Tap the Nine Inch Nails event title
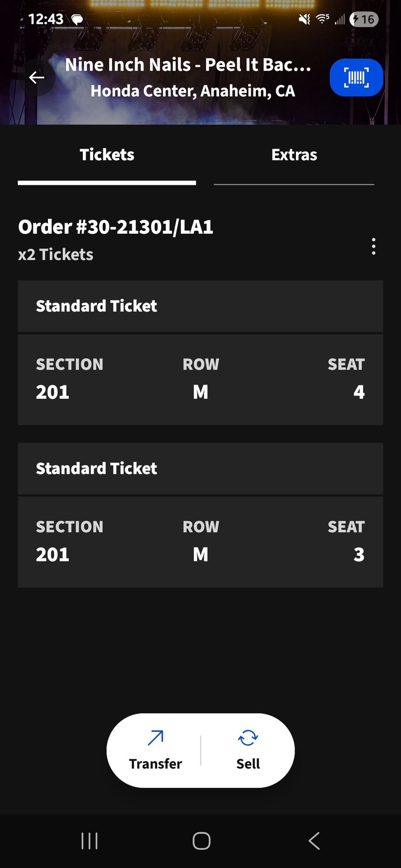Screen dimensions: 401x868 (188, 65)
